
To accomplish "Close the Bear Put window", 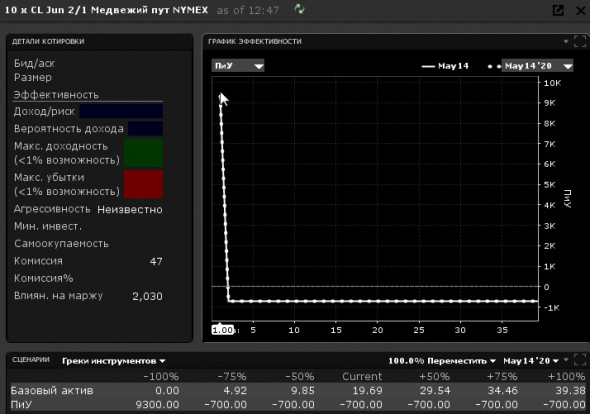I will (581, 11).
